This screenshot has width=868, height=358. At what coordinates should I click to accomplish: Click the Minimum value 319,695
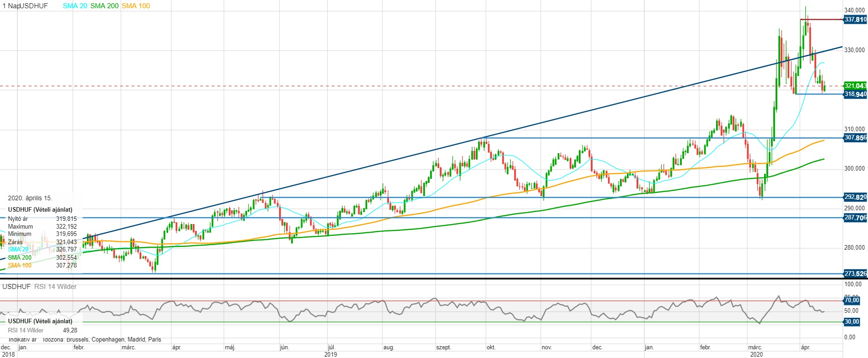[x=66, y=234]
